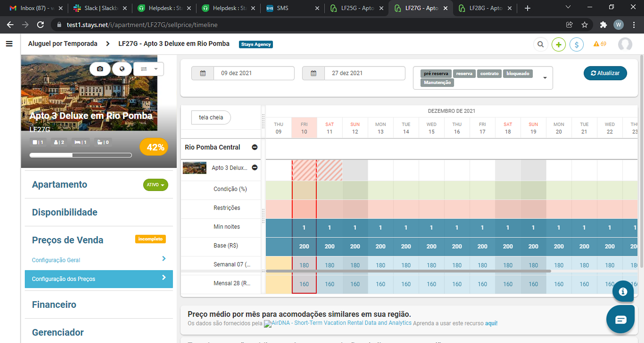Collapse the Rio Pomba Central group
644x343 pixels.
(x=255, y=147)
